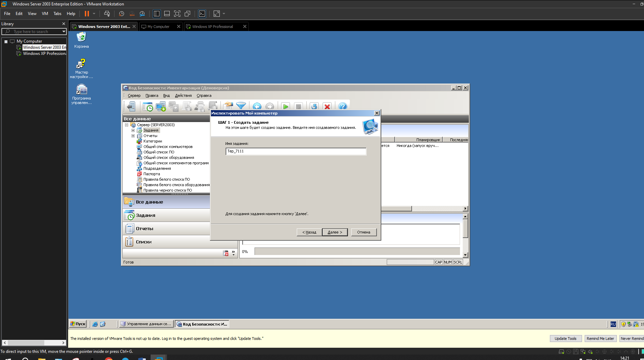Open the Сервер menu
Image resolution: width=644 pixels, height=360 pixels.
point(134,96)
